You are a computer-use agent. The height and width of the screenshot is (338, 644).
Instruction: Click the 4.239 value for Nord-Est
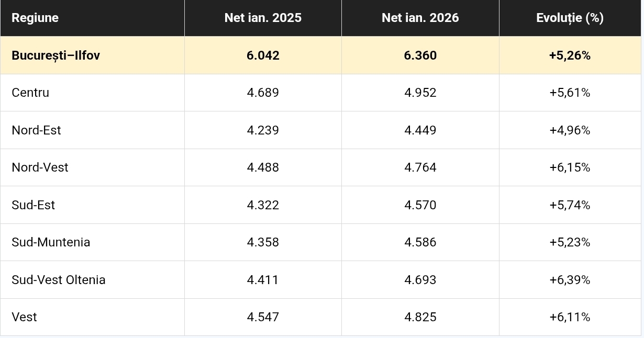click(263, 130)
